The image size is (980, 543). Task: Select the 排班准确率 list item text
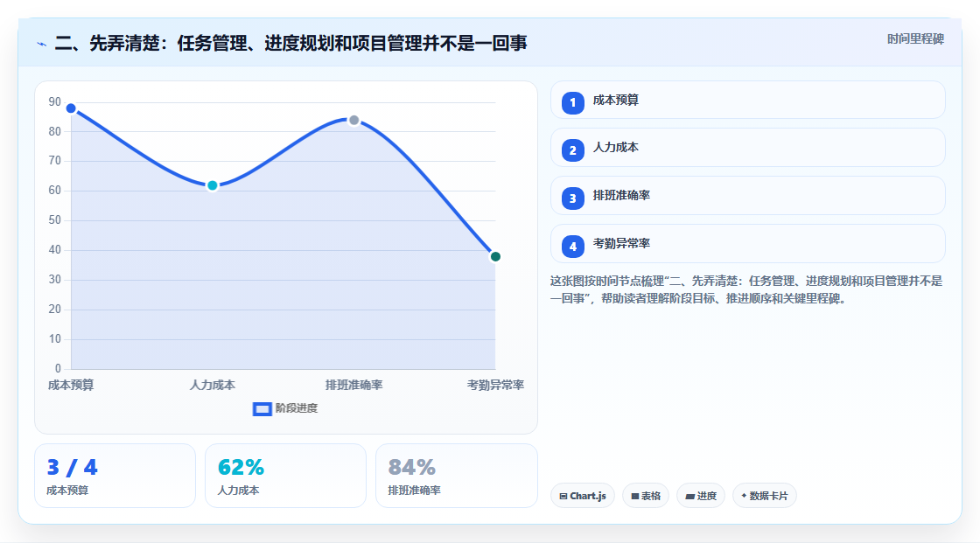621,195
